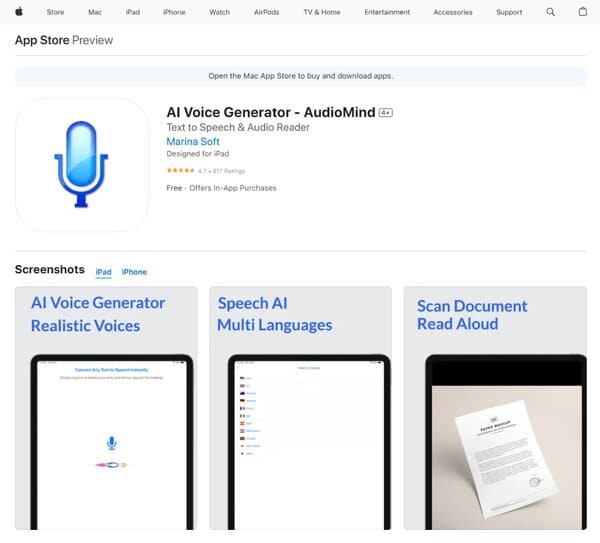Image resolution: width=600 pixels, height=543 pixels.
Task: Open the Scan Document Read Aloud screenshot
Action: tap(495, 408)
